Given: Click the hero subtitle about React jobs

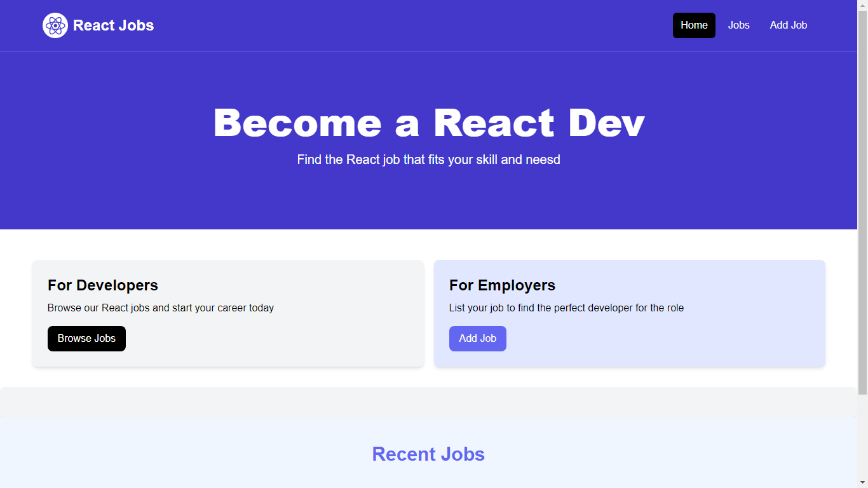Looking at the screenshot, I should 429,159.
